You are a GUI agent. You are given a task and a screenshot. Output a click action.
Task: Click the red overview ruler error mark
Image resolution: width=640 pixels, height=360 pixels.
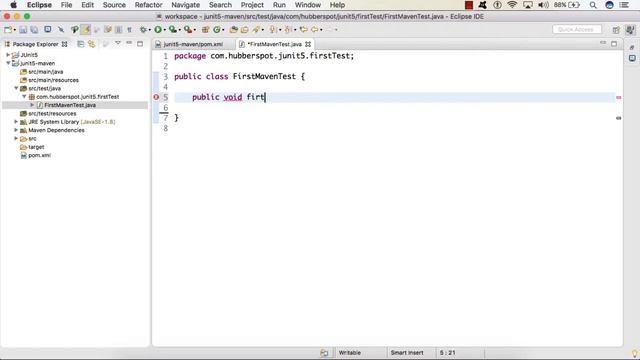(x=618, y=98)
